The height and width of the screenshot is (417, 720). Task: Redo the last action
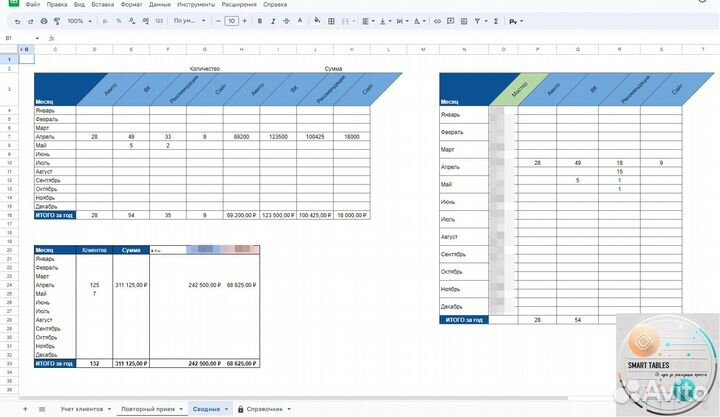(31, 21)
